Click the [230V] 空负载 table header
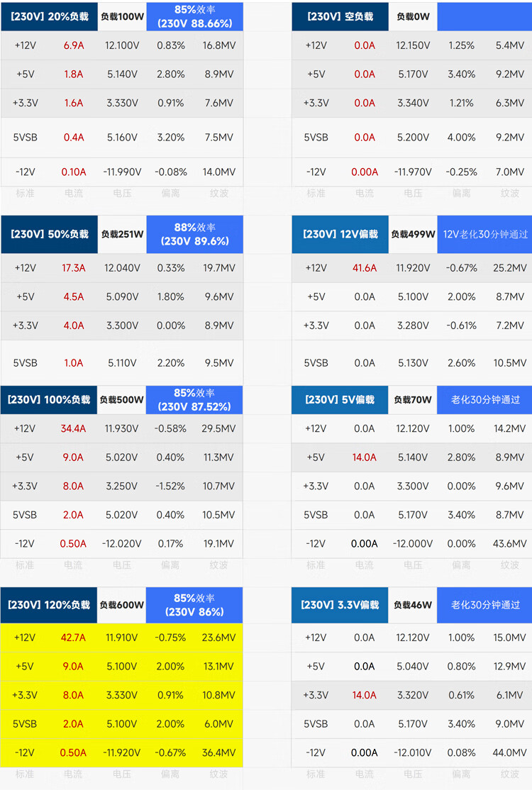Viewport: 532px width, 790px height. [x=340, y=16]
